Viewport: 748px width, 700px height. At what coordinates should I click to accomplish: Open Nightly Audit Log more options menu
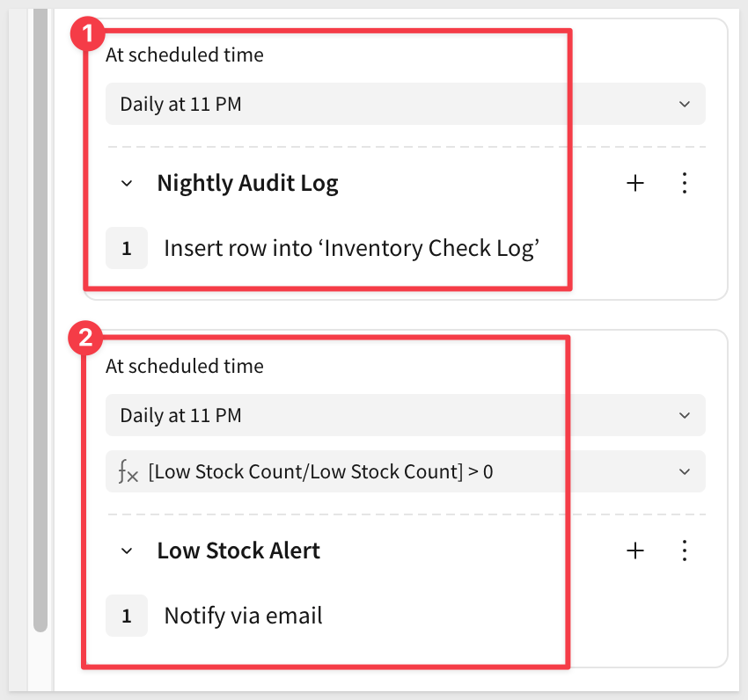click(685, 183)
